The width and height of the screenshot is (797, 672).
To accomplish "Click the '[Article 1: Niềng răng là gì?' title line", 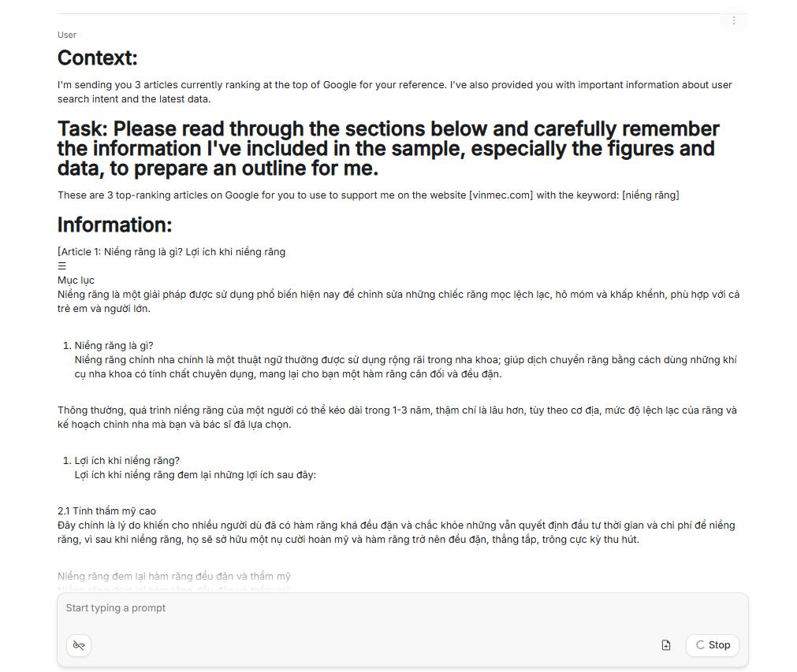I will (171, 252).
